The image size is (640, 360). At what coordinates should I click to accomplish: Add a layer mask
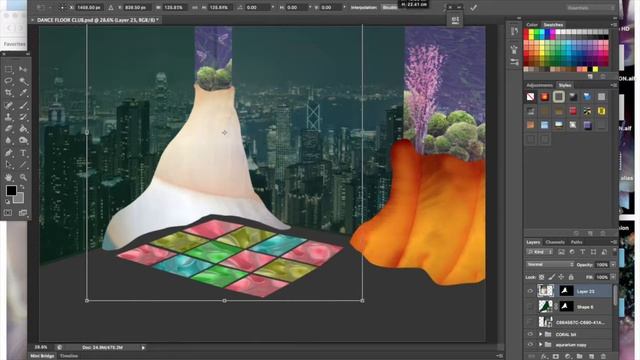click(556, 356)
